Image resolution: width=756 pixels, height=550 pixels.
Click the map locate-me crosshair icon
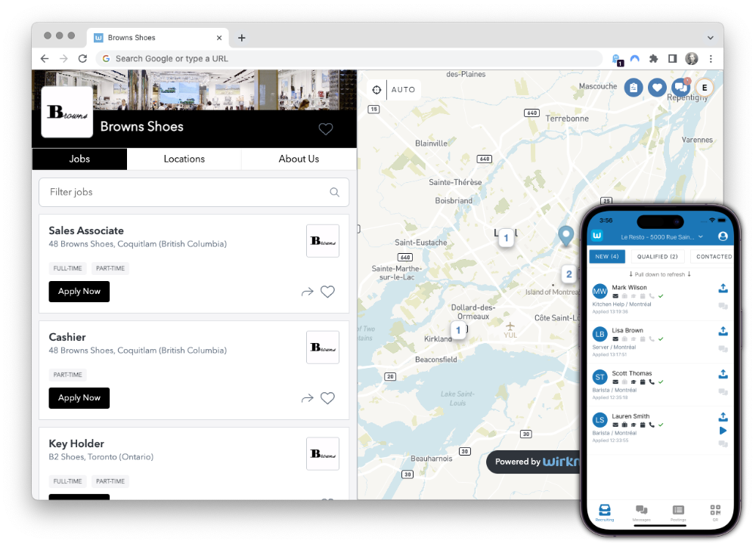pyautogui.click(x=376, y=90)
